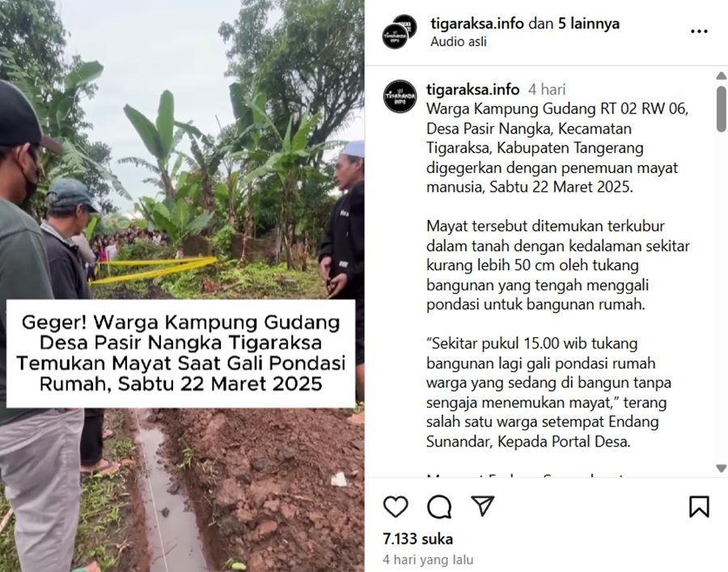The height and width of the screenshot is (572, 728).
Task: Click the '4 hari yang lalu' timestamp
Action: pyautogui.click(x=428, y=560)
